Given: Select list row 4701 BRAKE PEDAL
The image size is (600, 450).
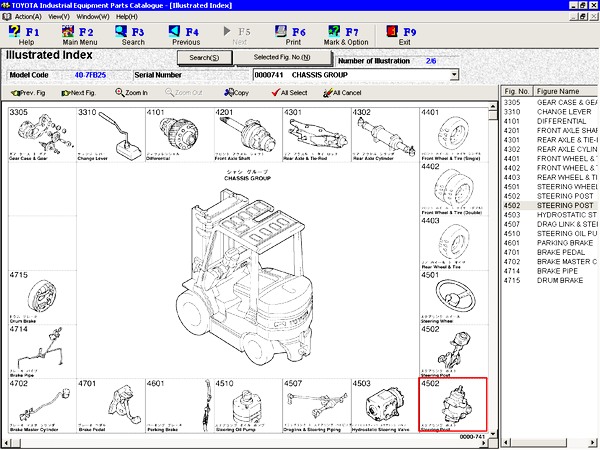Looking at the screenshot, I should [550, 252].
